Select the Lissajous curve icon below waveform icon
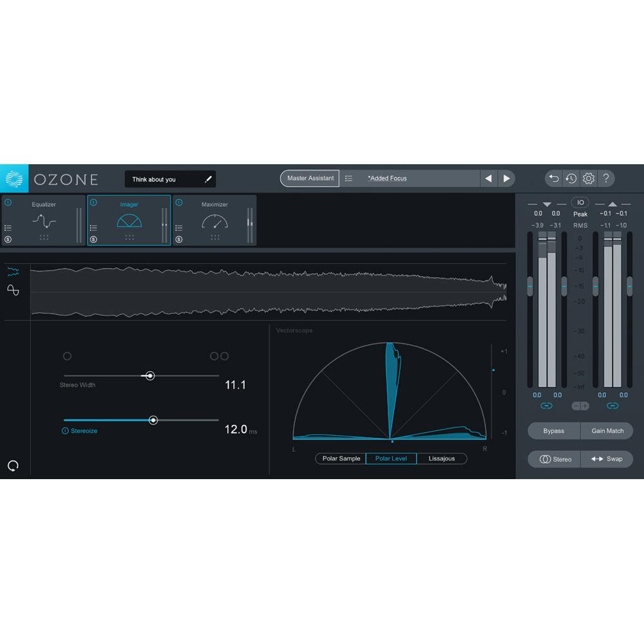644x644 pixels. 14,289
